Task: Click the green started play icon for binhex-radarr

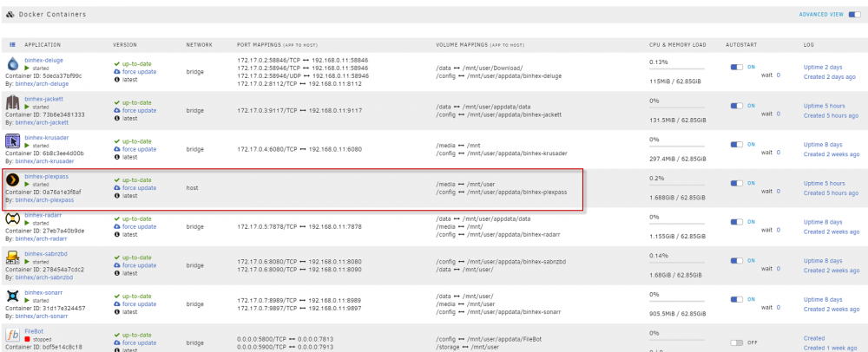Action: tap(27, 223)
